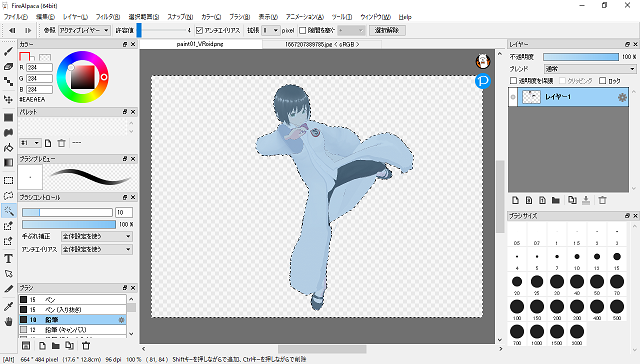640x364 pixels.
Task: Open the 拡張 pixel value dropdown
Action: [271, 30]
